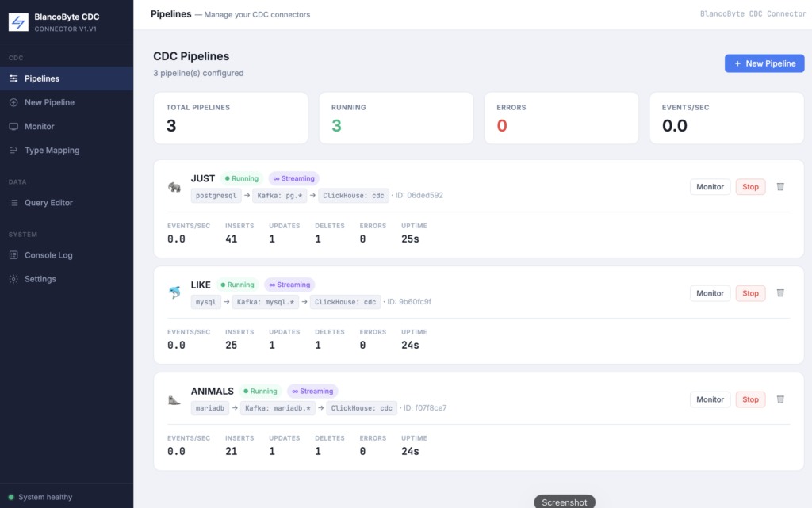Open Settings from the sidebar

[x=67, y=279]
